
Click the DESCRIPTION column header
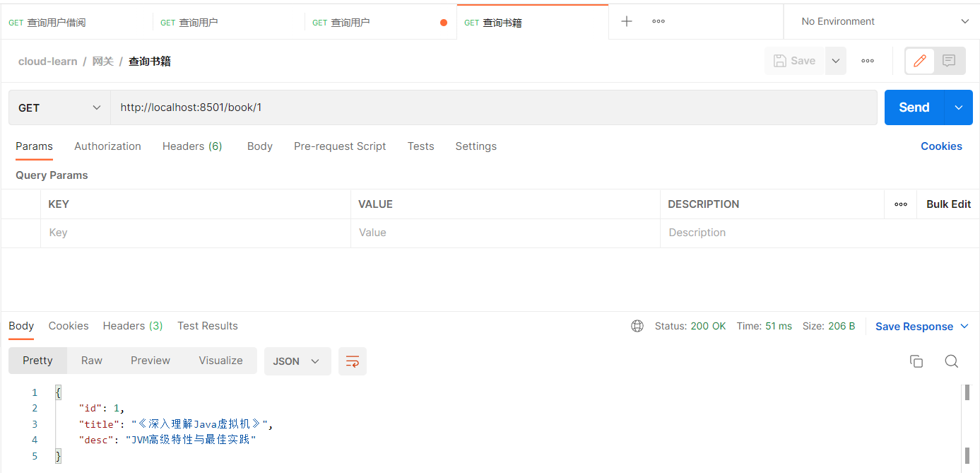(704, 204)
